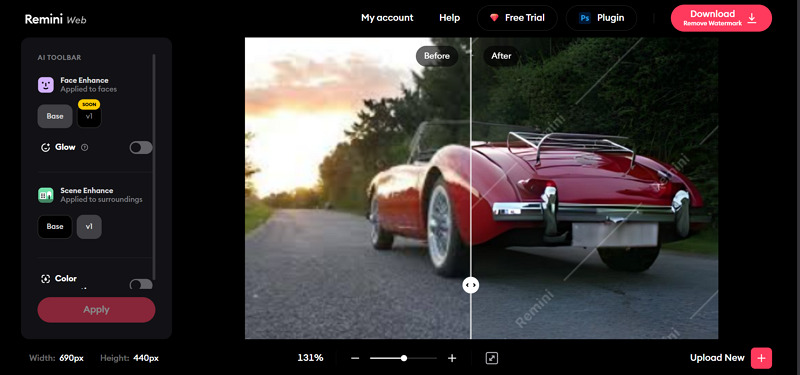Select v1 model under Face Enhance
The width and height of the screenshot is (800, 375).
coord(89,116)
